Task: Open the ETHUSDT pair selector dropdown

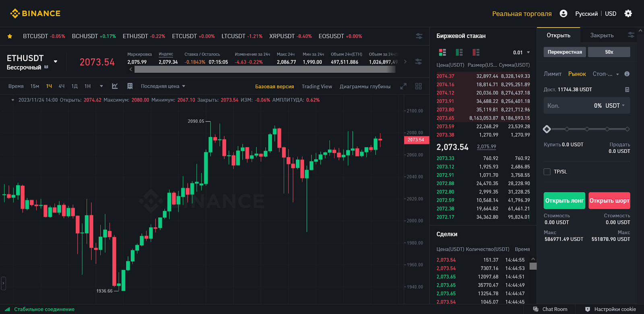Action: pos(56,62)
